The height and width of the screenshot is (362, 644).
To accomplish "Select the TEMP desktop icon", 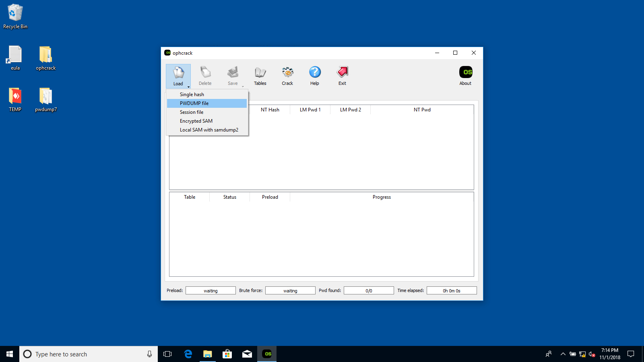I will pos(15,100).
